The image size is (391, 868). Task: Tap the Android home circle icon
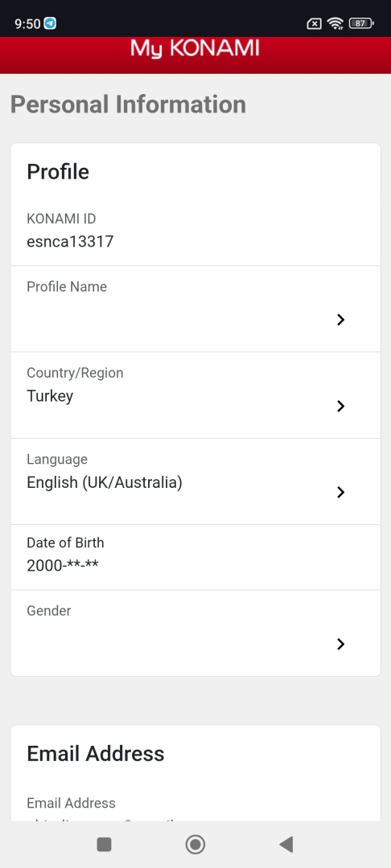(195, 844)
